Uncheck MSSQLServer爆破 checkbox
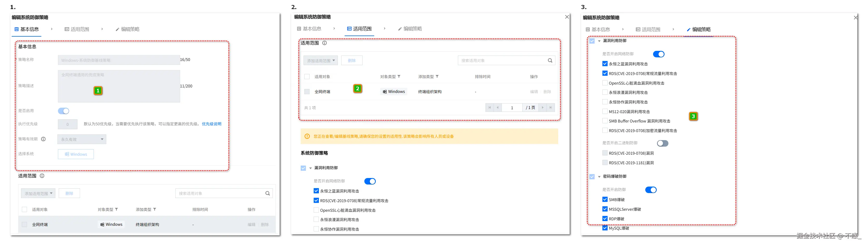 (x=605, y=209)
